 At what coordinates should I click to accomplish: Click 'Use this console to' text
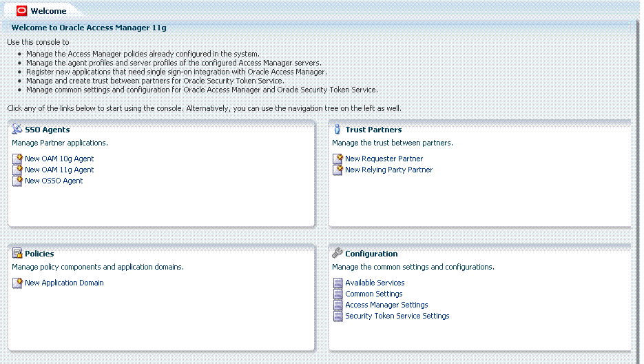tap(38, 42)
